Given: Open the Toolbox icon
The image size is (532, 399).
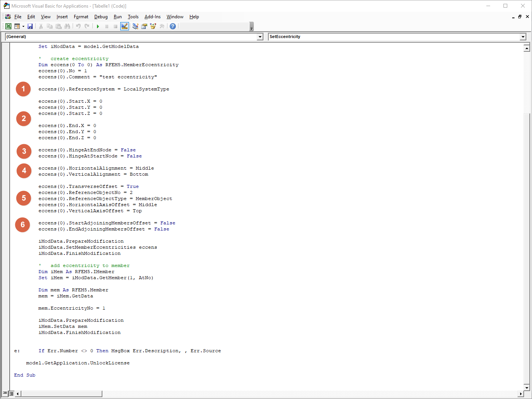Looking at the screenshot, I should point(162,26).
